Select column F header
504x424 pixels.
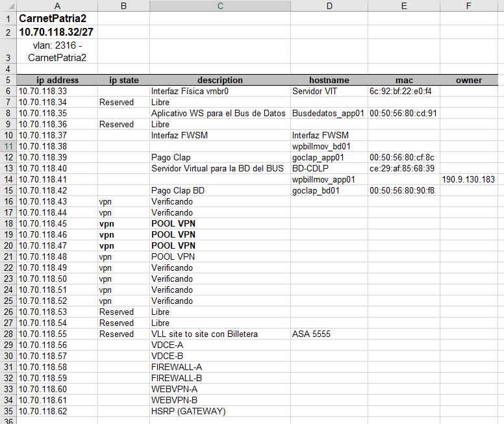(469, 6)
